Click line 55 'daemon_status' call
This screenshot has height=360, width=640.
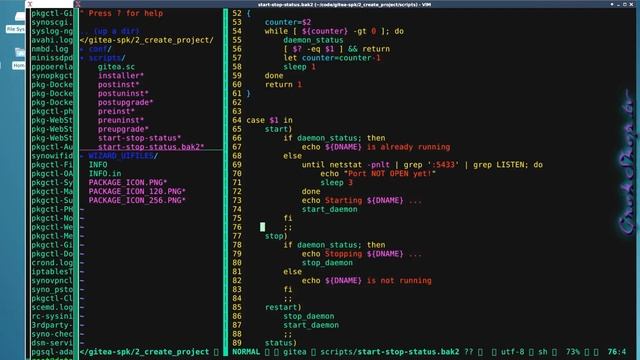point(313,40)
